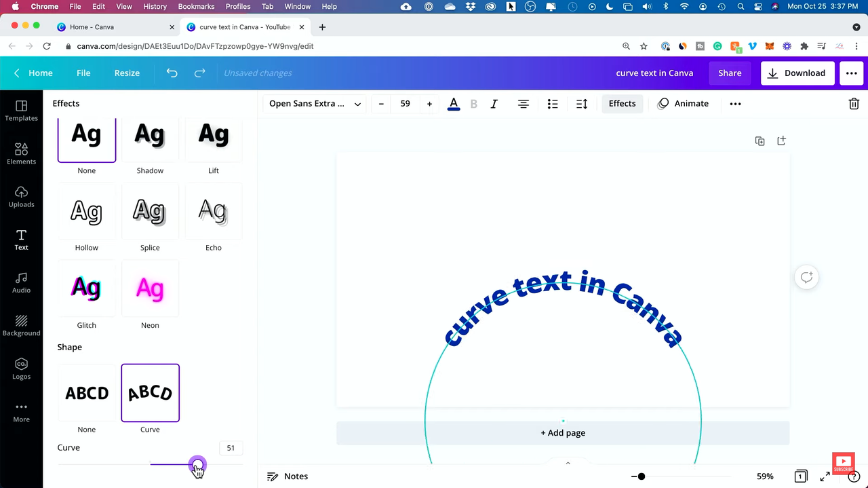Screen dimensions: 868x488
Task: Open more text toolbar options
Action: [735, 104]
